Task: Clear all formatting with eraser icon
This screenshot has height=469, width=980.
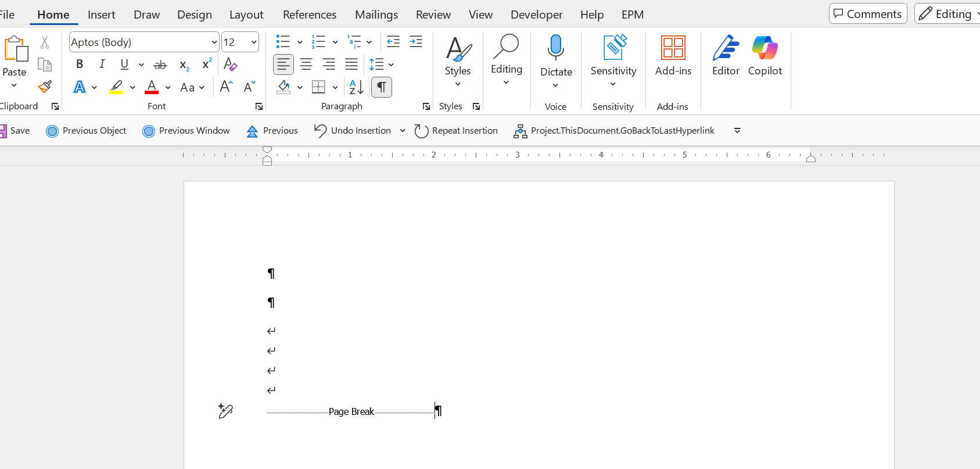Action: pyautogui.click(x=231, y=64)
